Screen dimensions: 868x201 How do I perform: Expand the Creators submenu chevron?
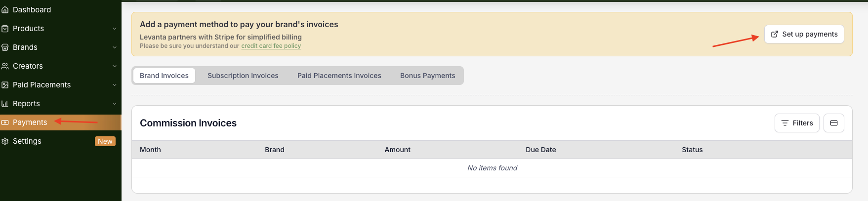pos(115,66)
